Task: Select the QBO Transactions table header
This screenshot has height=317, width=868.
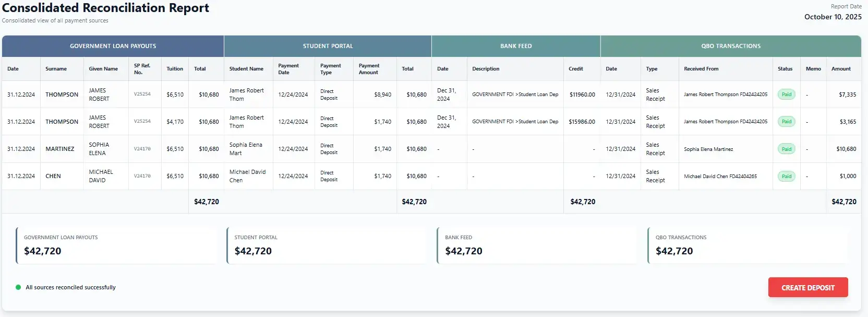Action: point(730,46)
